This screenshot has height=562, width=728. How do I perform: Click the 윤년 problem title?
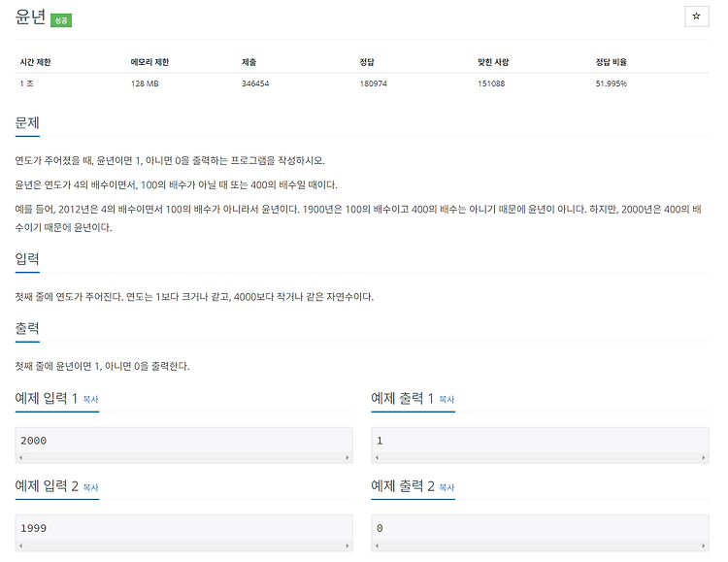pos(30,17)
